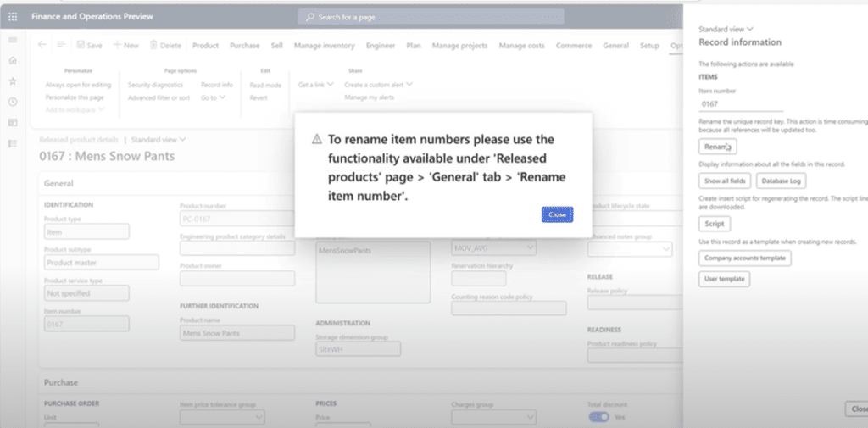Open the Commerce tab
868x428 pixels.
tap(574, 46)
